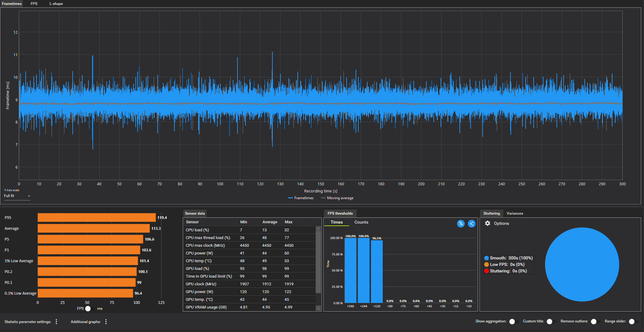Select the CPU max clock (MHz) row
Image resolution: width=644 pixels, height=332 pixels.
[x=249, y=246]
